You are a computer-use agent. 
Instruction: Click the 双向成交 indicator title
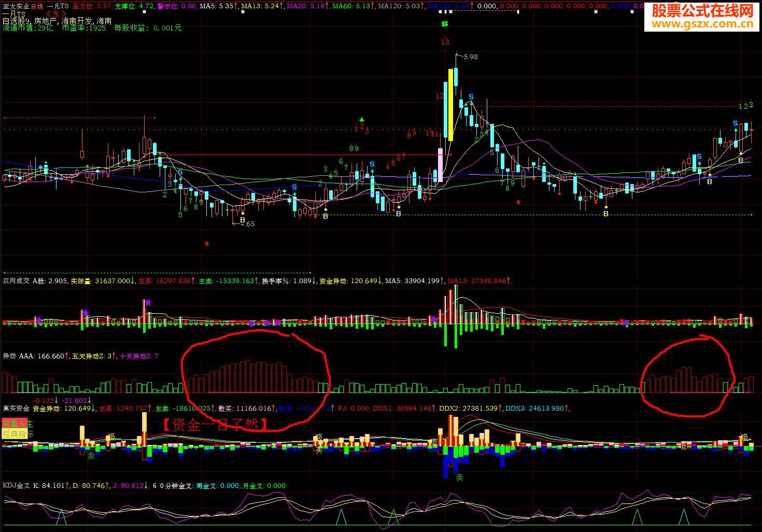tap(16, 281)
